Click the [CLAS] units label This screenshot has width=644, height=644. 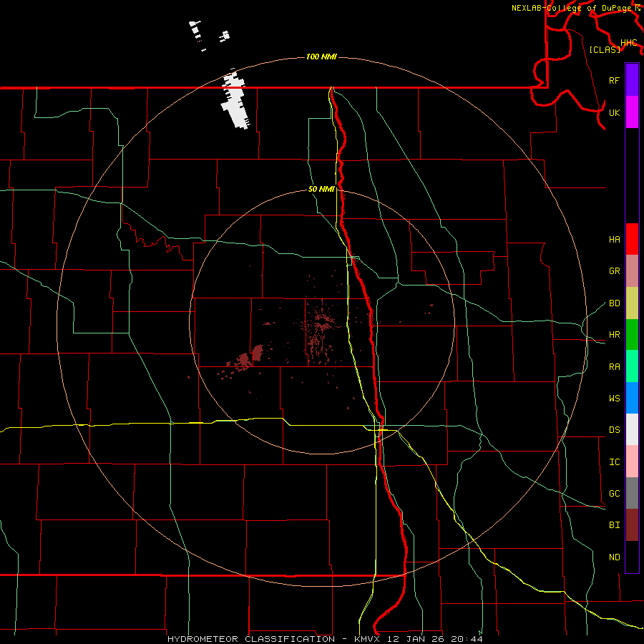pos(605,49)
